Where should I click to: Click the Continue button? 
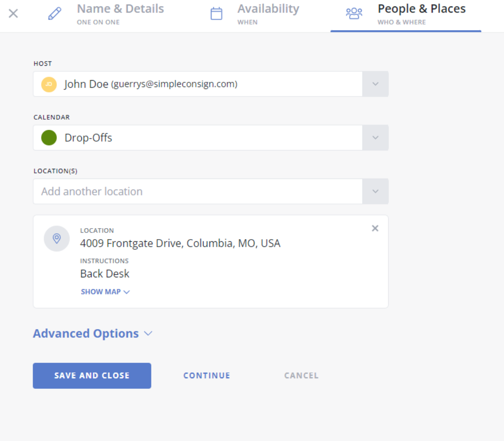207,376
